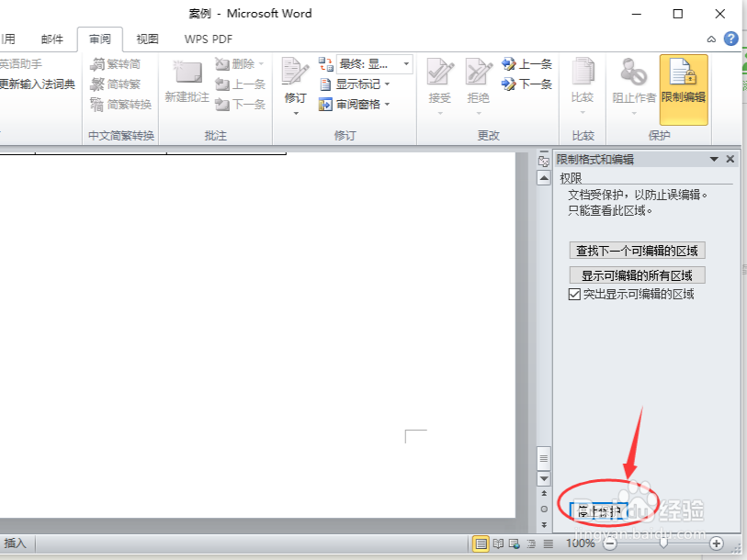
Task: Open the task pane options dropdown arrow
Action: 714,159
